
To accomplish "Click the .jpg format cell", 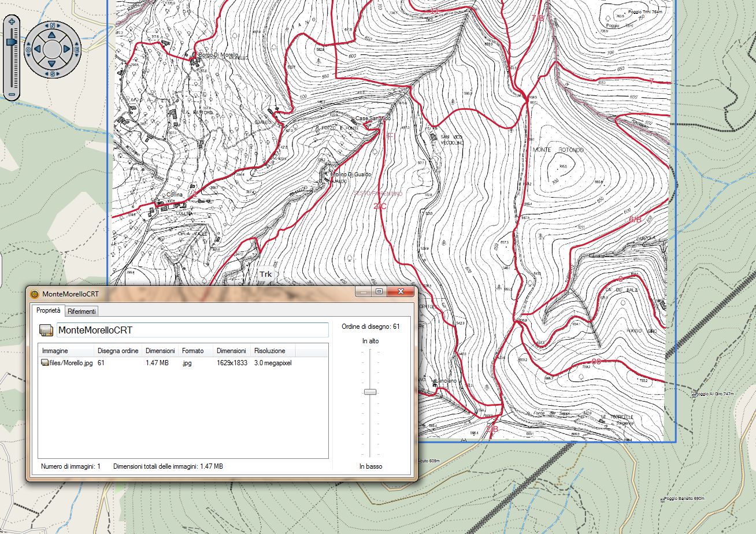I will tap(187, 363).
